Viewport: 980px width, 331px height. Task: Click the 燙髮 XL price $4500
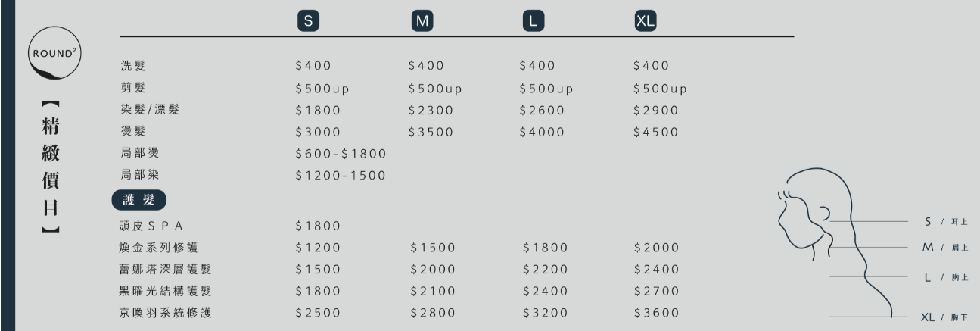655,132
